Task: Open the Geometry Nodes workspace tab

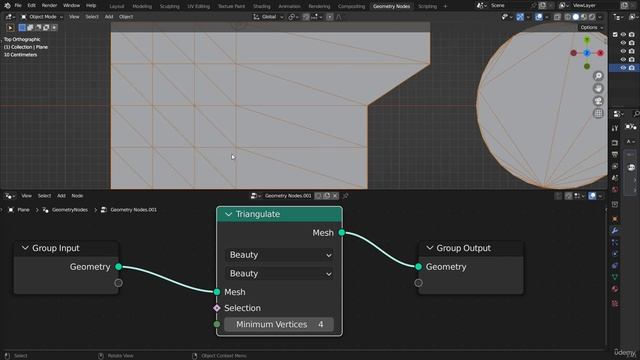Action: point(391,6)
